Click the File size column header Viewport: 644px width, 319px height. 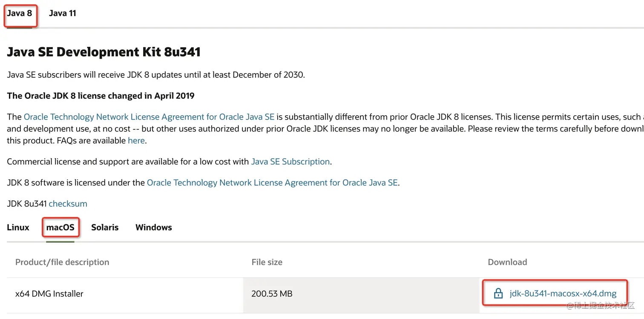(x=267, y=262)
